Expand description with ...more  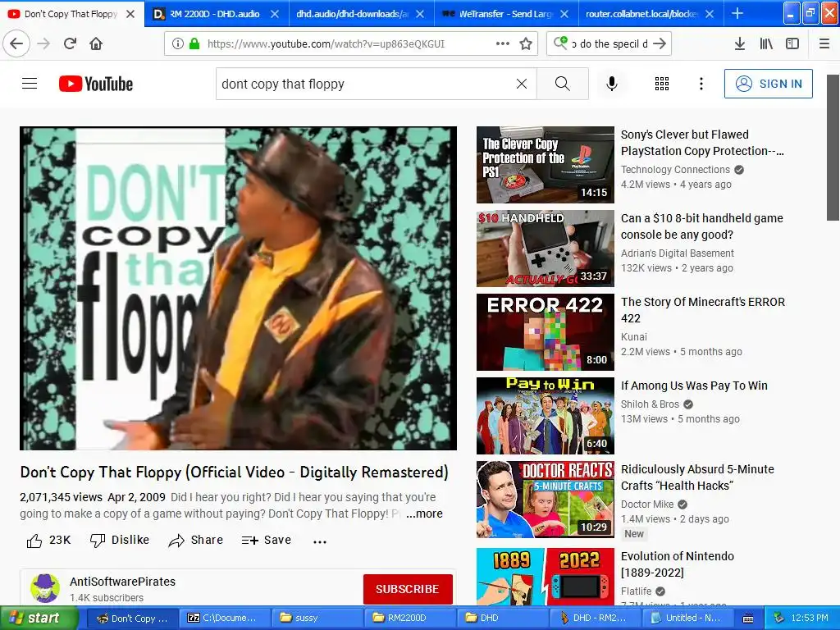(x=424, y=514)
